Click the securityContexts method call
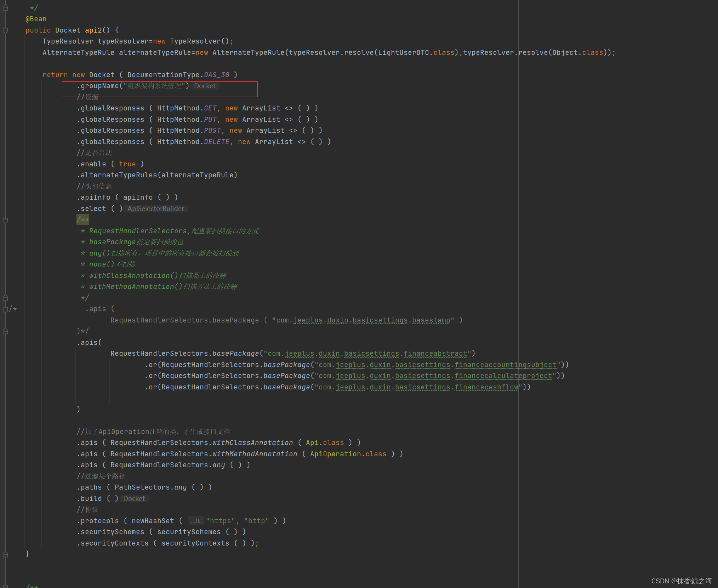The width and height of the screenshot is (718, 588). click(x=114, y=543)
